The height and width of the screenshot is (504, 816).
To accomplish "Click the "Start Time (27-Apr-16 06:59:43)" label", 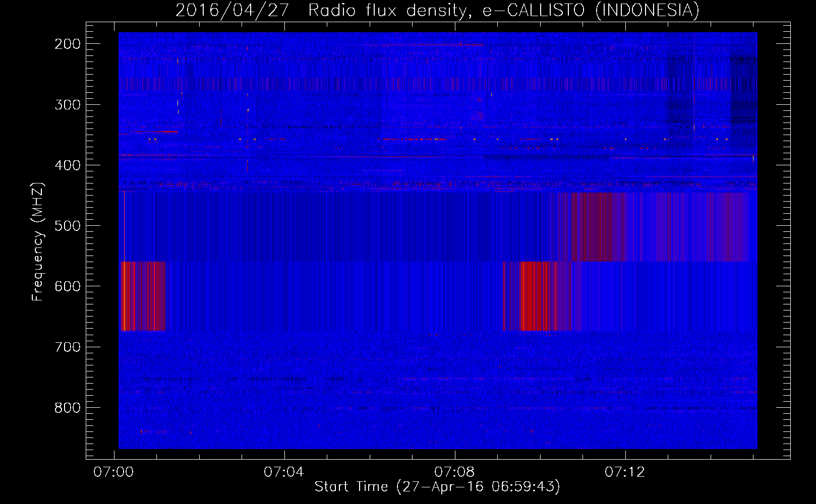I will coord(437,486).
